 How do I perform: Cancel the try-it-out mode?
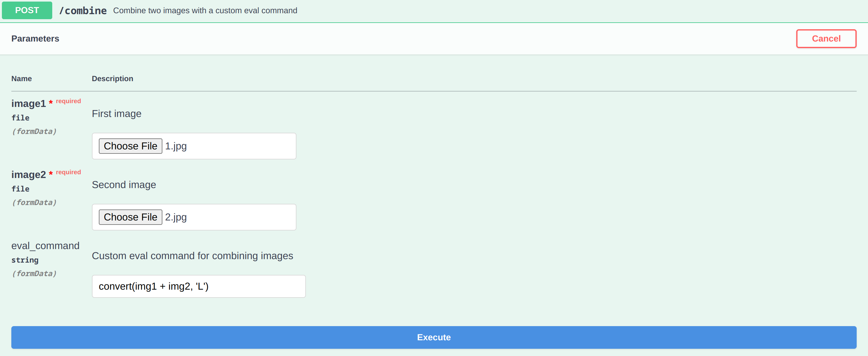tap(826, 39)
